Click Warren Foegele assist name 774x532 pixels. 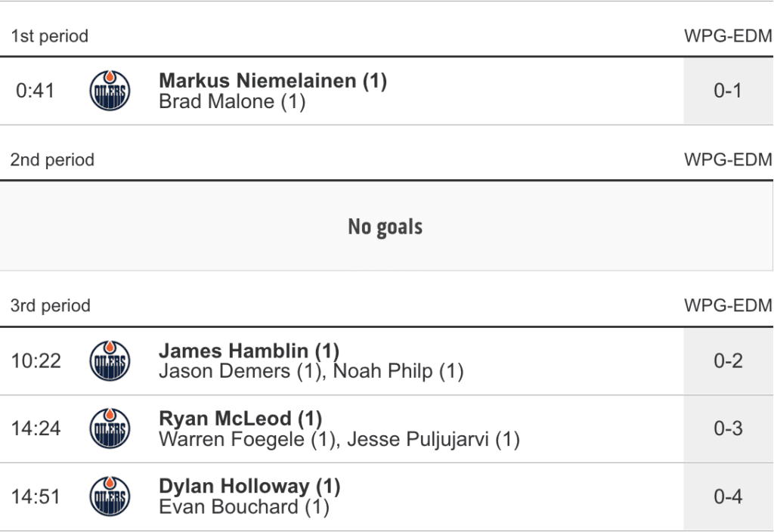click(x=234, y=440)
